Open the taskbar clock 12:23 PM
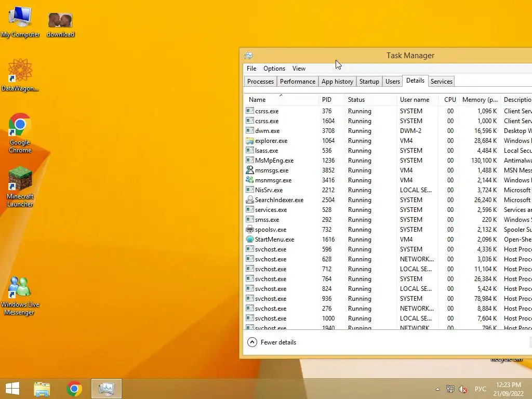The height and width of the screenshot is (399, 532). [509, 389]
